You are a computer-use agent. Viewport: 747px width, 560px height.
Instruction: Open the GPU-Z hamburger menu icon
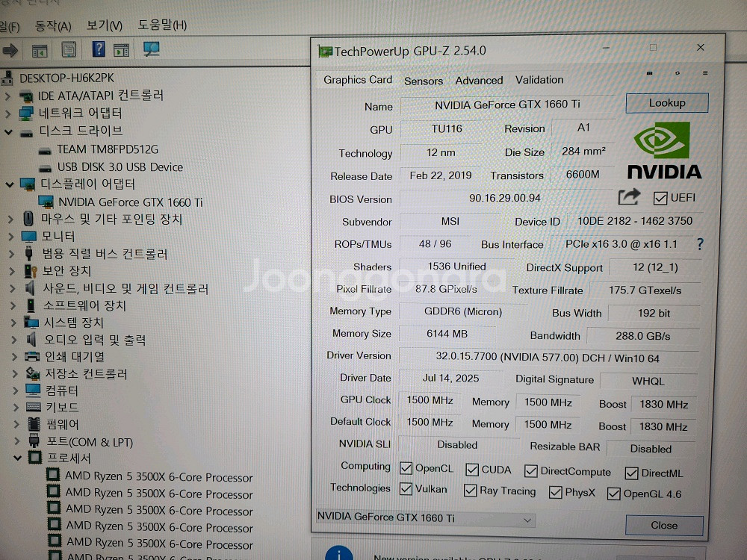(704, 73)
